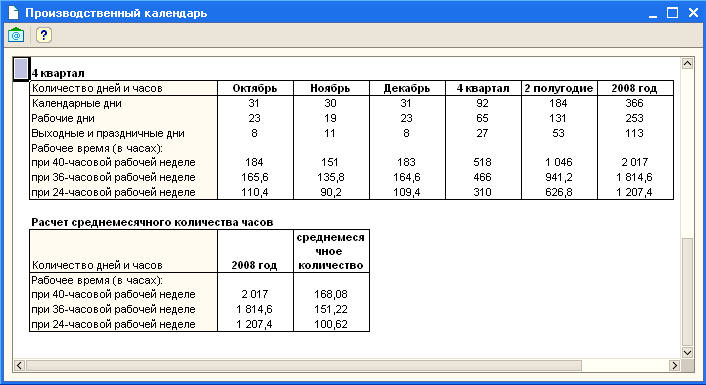
Task: Select the 'Ноябрь' column header
Action: (330, 88)
